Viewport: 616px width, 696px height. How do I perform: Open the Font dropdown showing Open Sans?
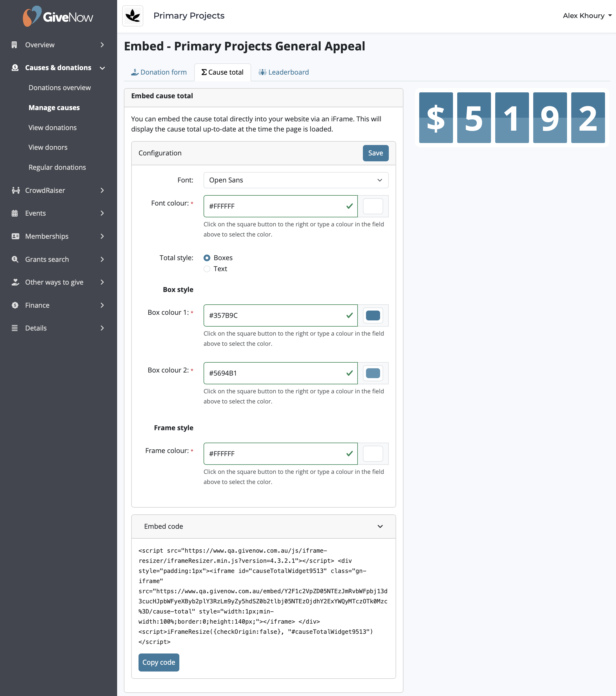click(296, 180)
